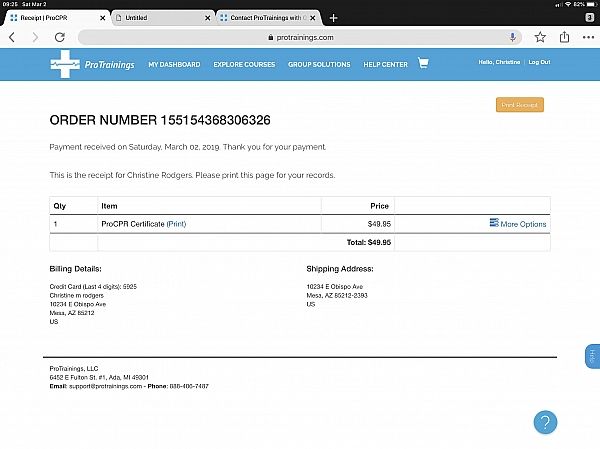Click the Mesa, AZ 85212-2393 shipping line
600x449 pixels.
(x=337, y=295)
